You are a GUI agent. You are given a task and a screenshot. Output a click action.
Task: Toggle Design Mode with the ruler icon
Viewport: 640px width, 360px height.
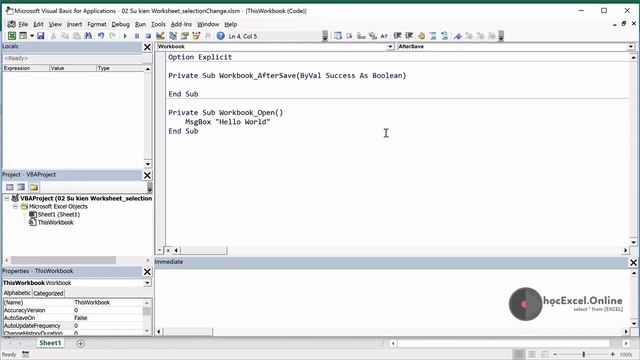[160, 36]
